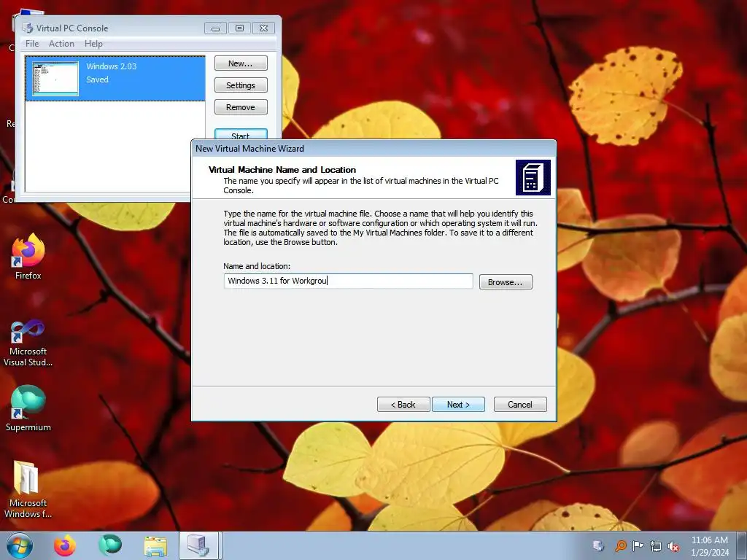Click Browse... button in wizard
Screen dimensions: 747x560
point(506,282)
